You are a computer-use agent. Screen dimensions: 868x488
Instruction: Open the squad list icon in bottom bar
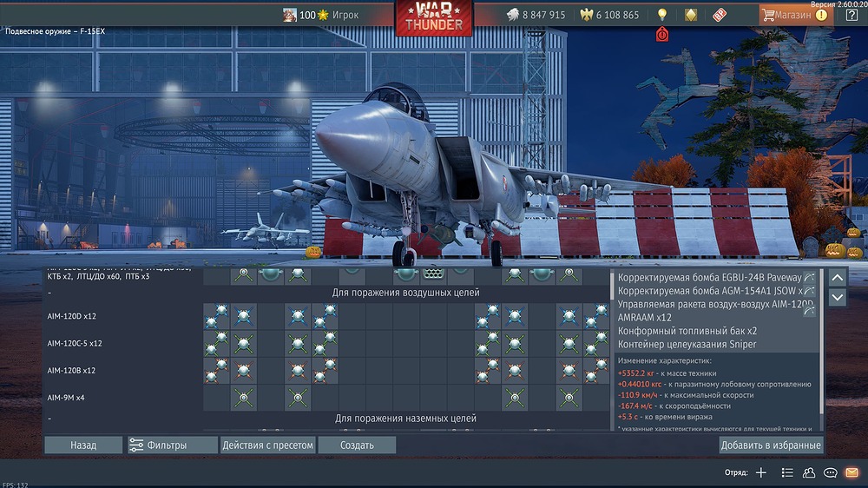(786, 472)
